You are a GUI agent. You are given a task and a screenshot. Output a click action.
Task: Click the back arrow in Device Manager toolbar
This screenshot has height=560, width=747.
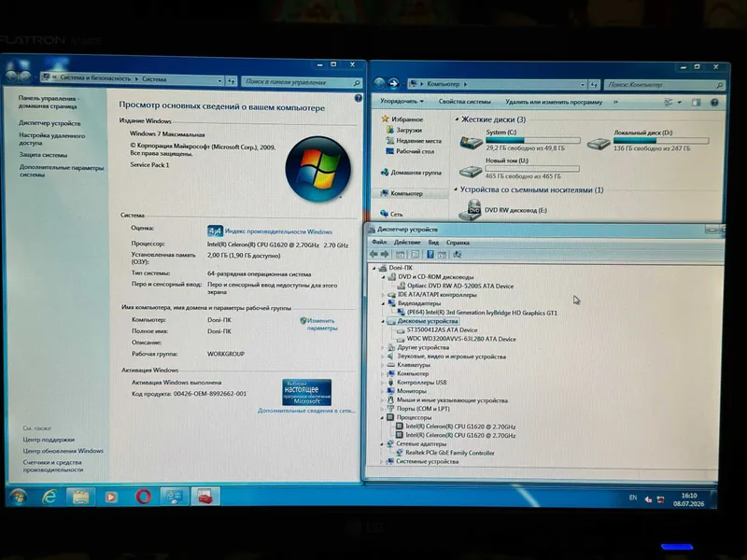[374, 254]
